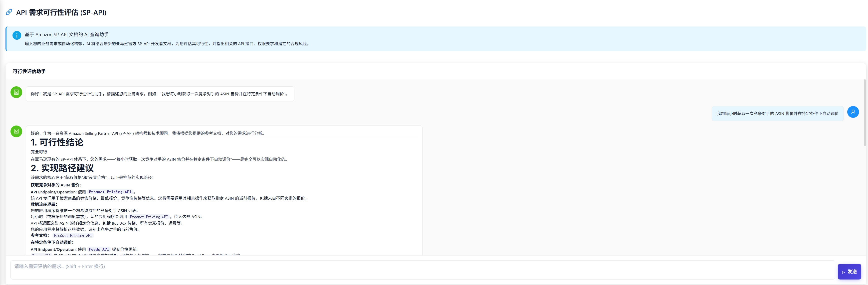Click the chat panel vertical scrollbar
This screenshot has width=868, height=285.
(x=864, y=113)
